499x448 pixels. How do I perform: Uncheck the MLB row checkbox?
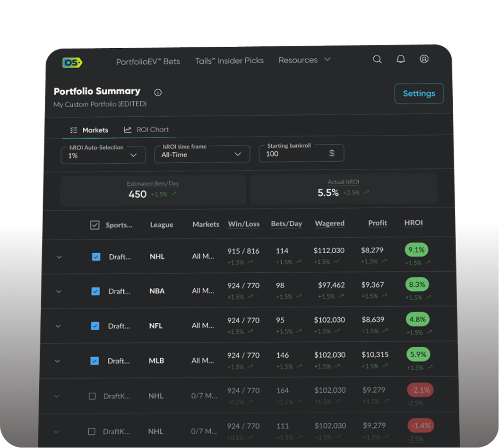point(95,361)
